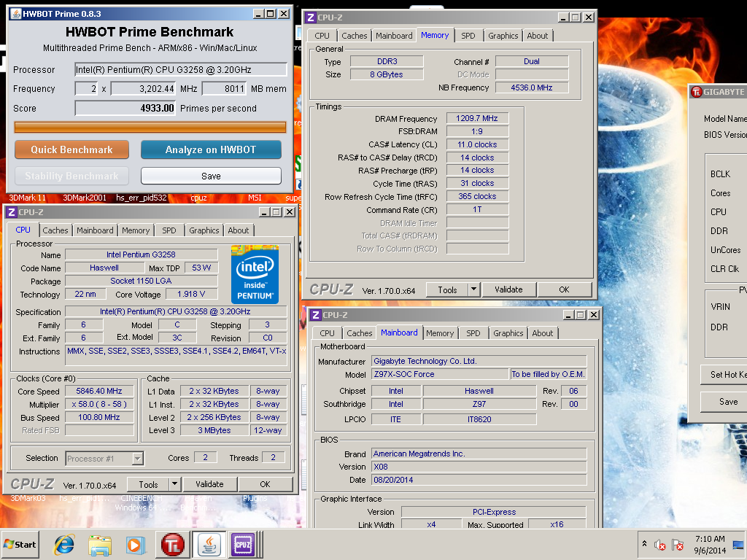The height and width of the screenshot is (560, 747).
Task: Open the Start menu
Action: pyautogui.click(x=20, y=544)
